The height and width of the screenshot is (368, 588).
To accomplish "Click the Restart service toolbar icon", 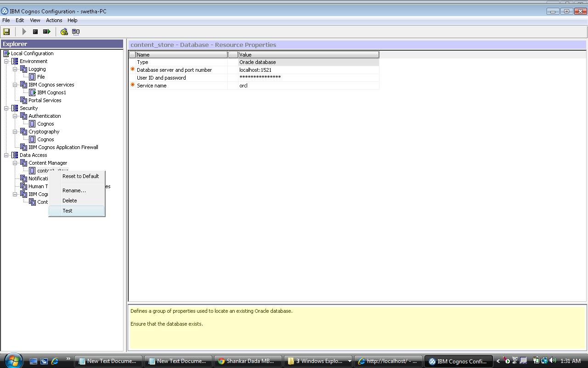I will click(x=46, y=32).
